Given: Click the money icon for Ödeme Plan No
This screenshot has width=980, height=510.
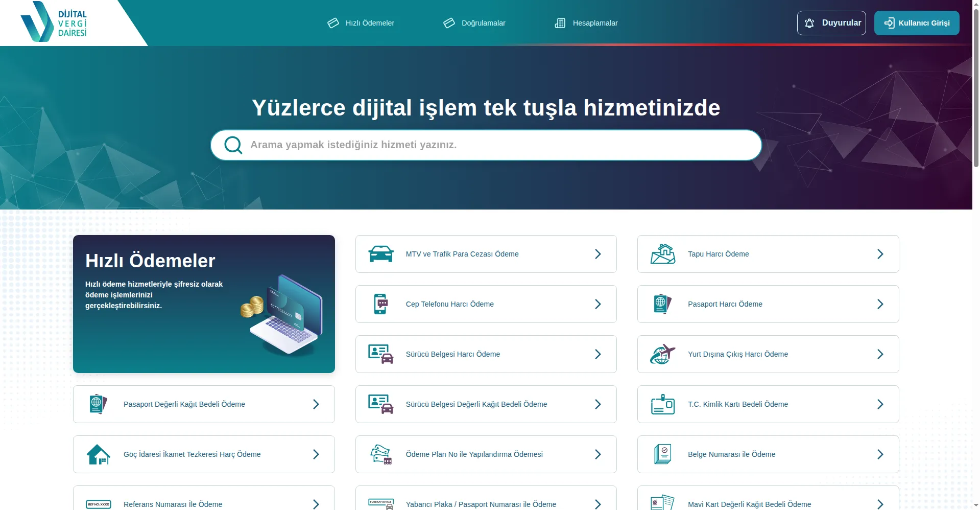Looking at the screenshot, I should (380, 454).
